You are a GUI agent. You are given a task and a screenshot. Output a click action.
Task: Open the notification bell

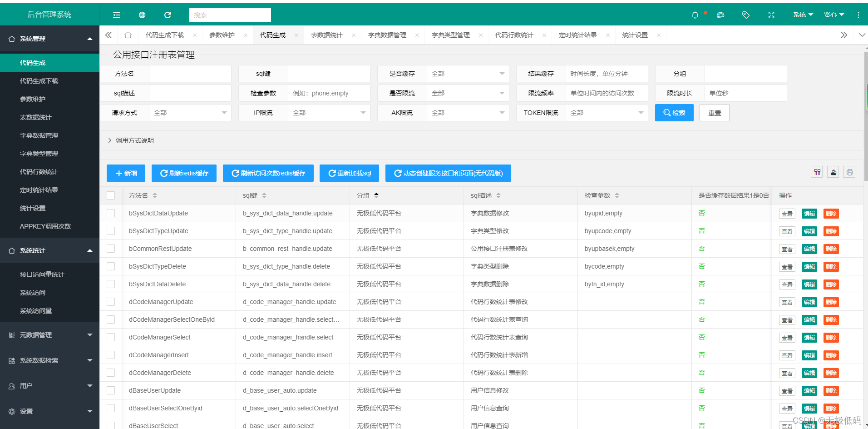pos(695,15)
